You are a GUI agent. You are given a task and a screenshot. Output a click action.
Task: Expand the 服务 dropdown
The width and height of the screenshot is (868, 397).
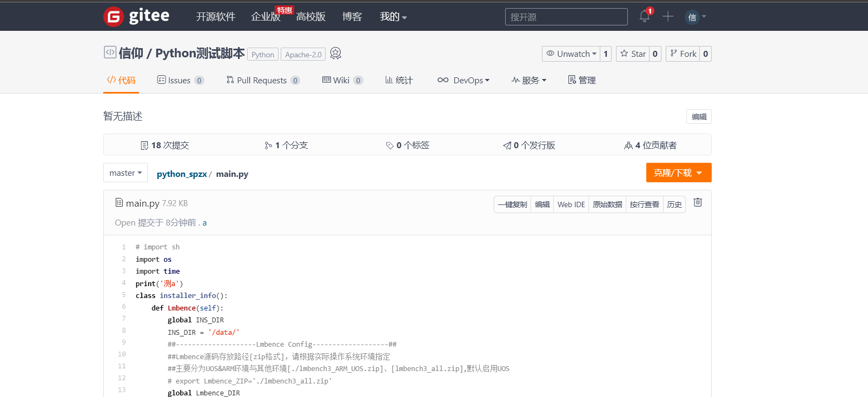click(x=529, y=80)
